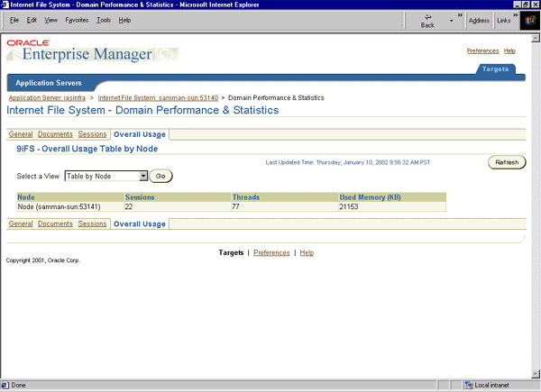Click the used memory value 21153
The width and height of the screenshot is (541, 392).
(348, 207)
